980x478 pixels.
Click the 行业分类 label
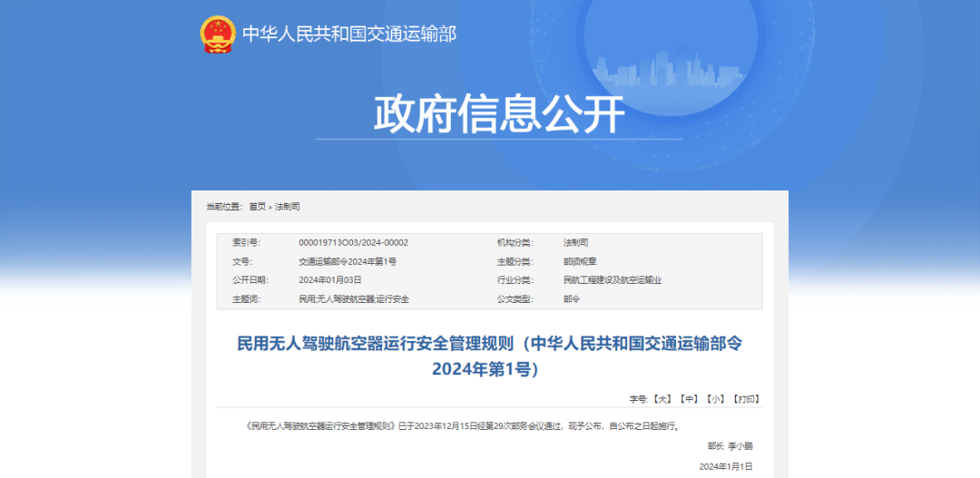click(515, 280)
